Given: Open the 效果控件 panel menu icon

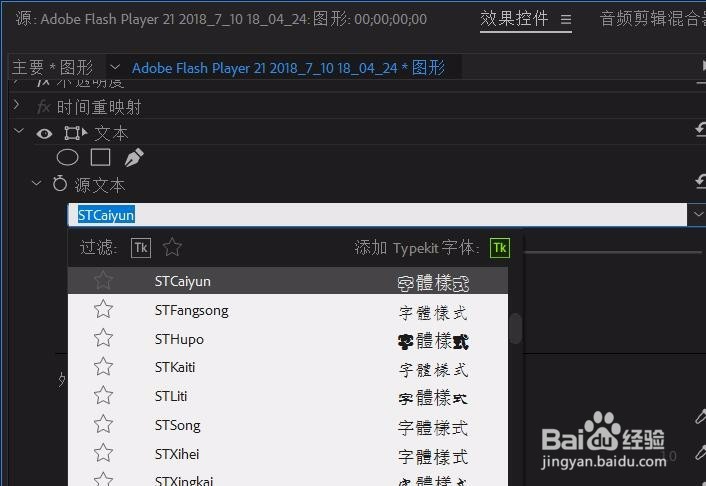Looking at the screenshot, I should (x=566, y=19).
